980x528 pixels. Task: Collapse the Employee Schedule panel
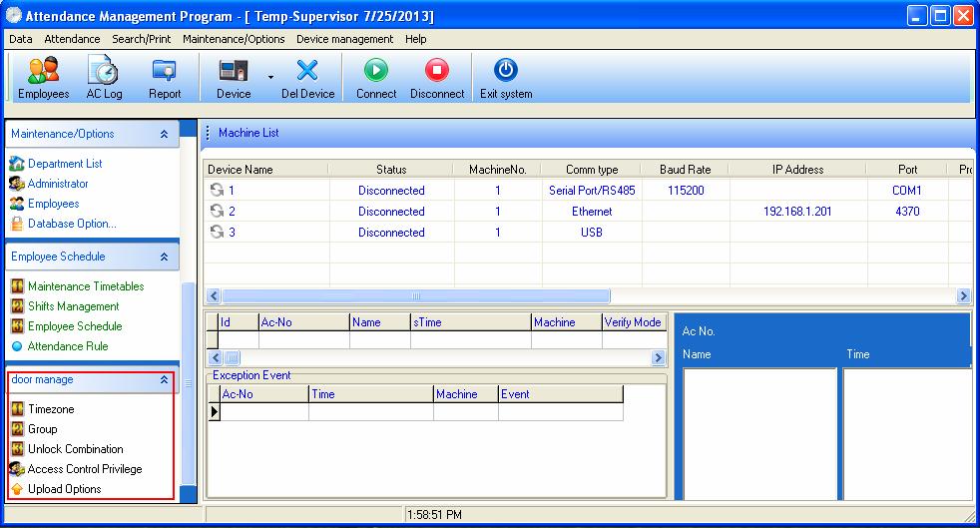164,257
